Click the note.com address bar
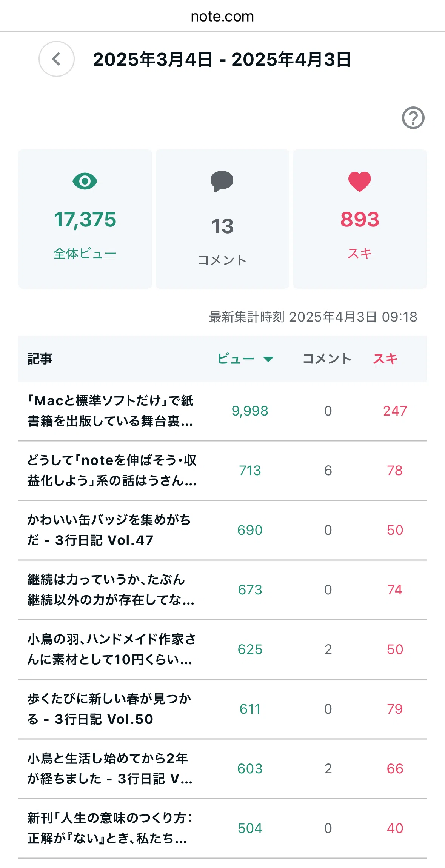Image resolution: width=445 pixels, height=868 pixels. [x=222, y=16]
